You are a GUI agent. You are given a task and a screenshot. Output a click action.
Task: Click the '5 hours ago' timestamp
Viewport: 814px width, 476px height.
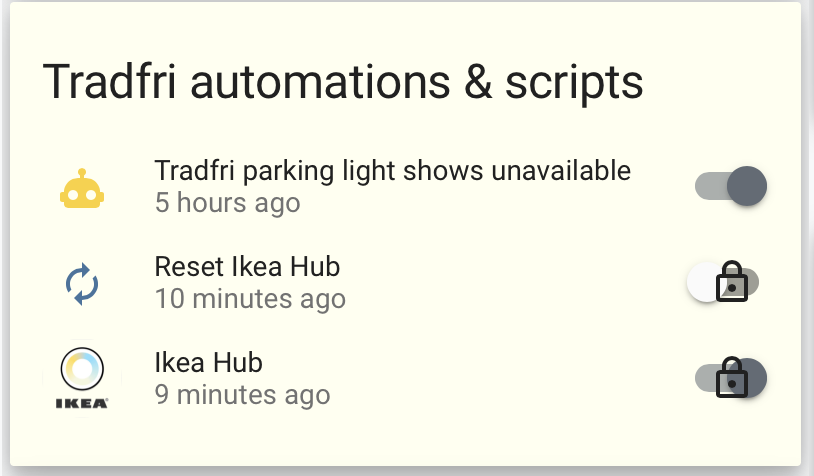pyautogui.click(x=227, y=202)
